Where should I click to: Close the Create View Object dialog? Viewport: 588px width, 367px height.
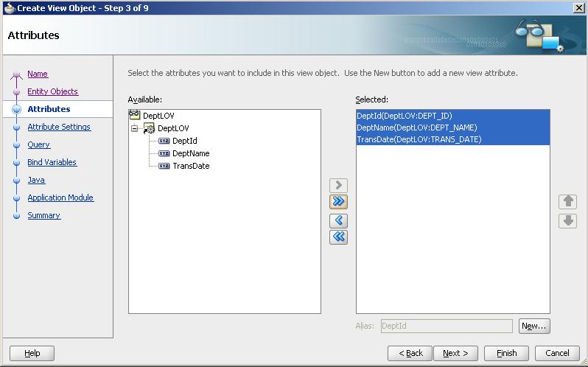click(579, 7)
